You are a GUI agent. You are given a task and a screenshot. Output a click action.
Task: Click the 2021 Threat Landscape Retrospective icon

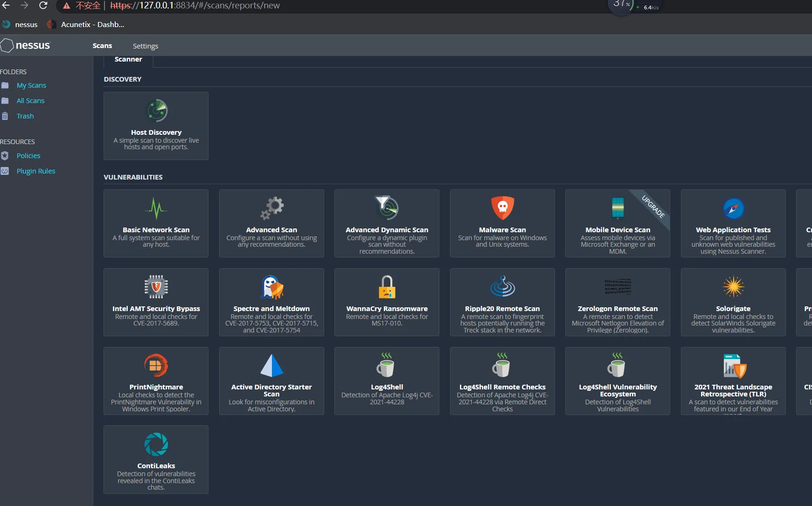(x=735, y=366)
